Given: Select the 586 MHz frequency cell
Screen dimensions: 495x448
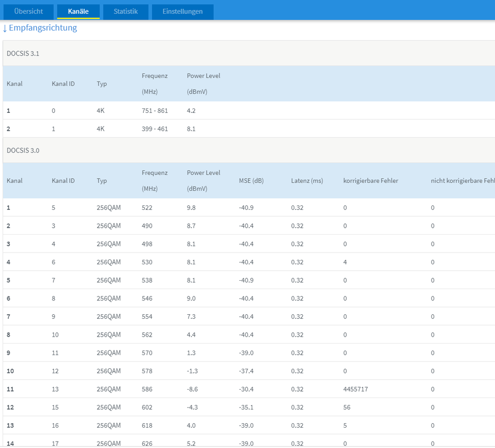Looking at the screenshot, I should (x=147, y=389).
